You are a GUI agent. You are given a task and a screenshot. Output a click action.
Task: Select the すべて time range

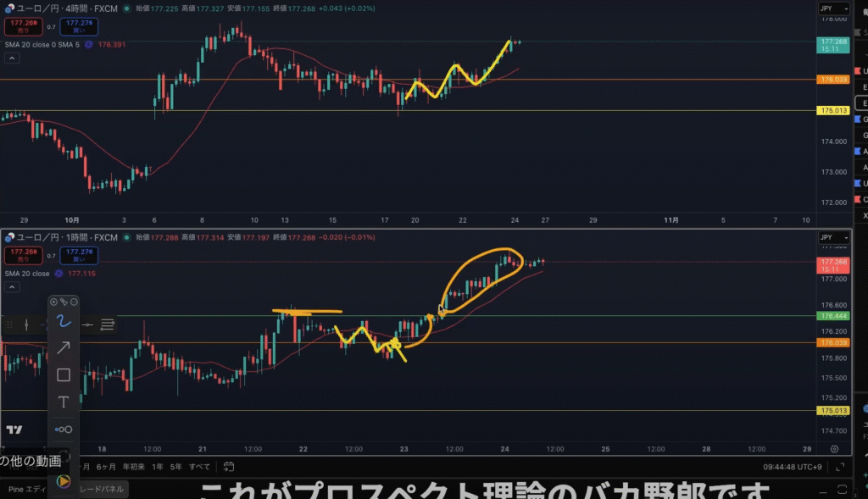pyautogui.click(x=199, y=466)
